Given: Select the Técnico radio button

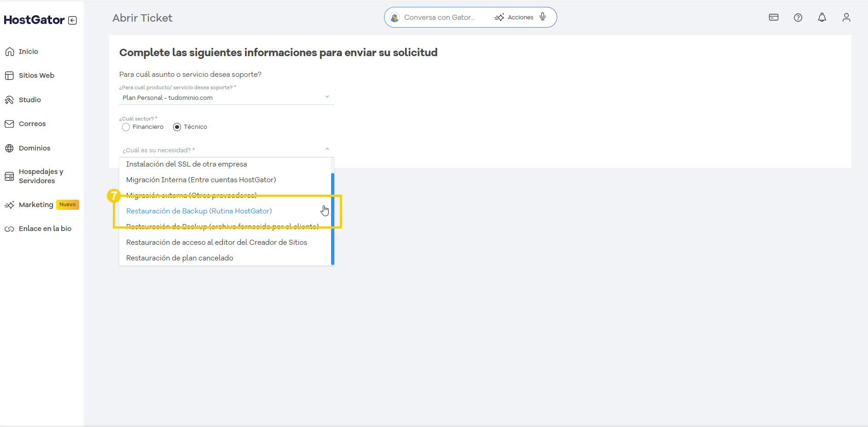Looking at the screenshot, I should [177, 127].
